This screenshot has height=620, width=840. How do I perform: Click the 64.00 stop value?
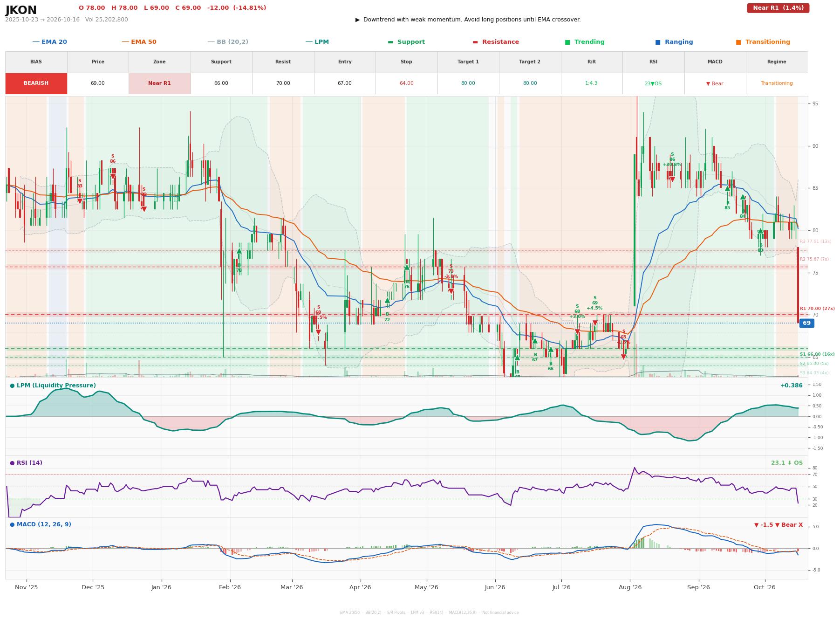point(406,83)
